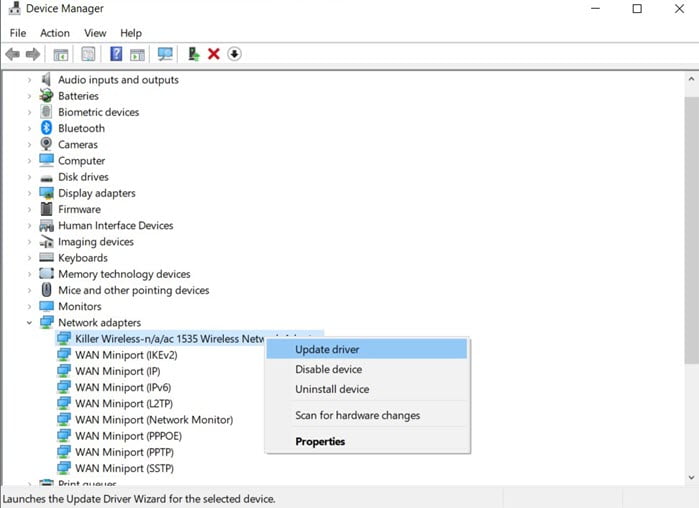Select the Firmware tree node
The width and height of the screenshot is (699, 508).
click(x=79, y=209)
